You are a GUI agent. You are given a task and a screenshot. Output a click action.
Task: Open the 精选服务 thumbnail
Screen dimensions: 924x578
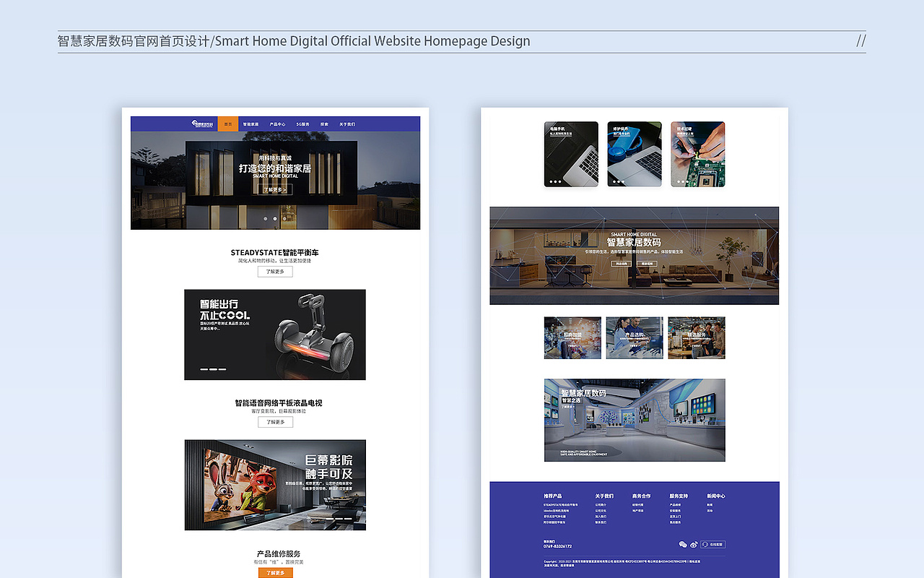coord(697,337)
